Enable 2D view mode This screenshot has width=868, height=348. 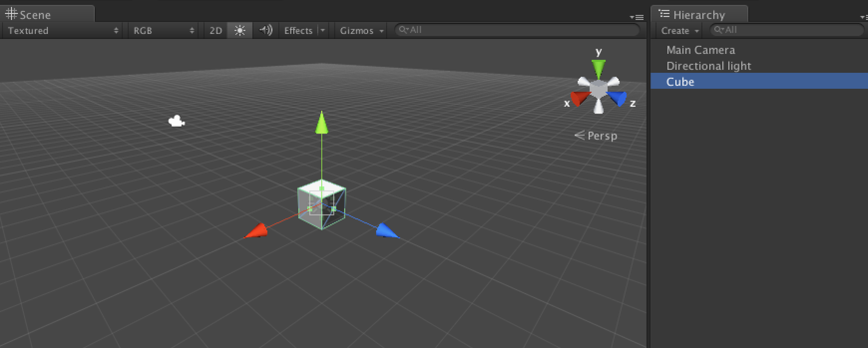(x=216, y=30)
